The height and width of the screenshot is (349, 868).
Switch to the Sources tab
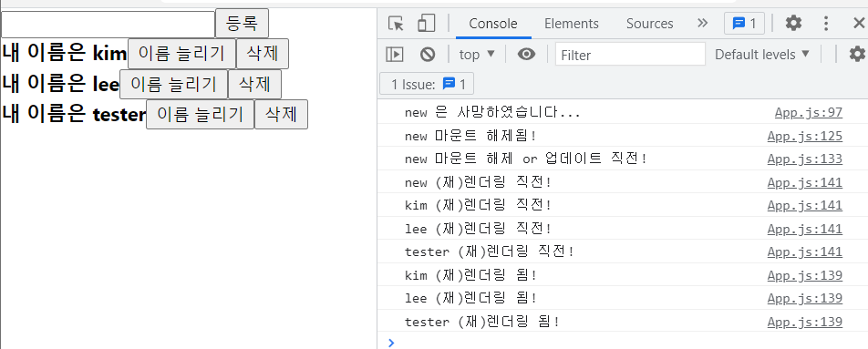point(649,24)
